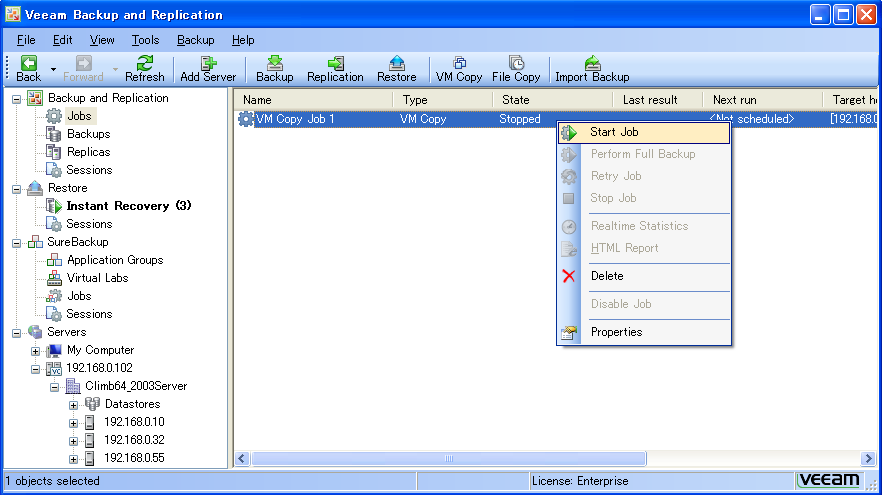The height and width of the screenshot is (495, 882).
Task: Expand the My Computer node
Action: (35, 352)
